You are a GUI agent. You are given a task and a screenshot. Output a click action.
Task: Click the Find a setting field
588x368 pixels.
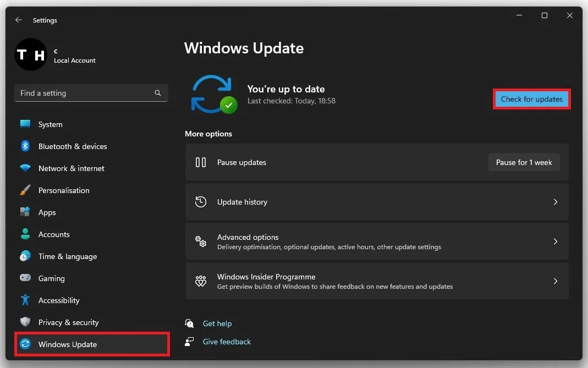[91, 93]
